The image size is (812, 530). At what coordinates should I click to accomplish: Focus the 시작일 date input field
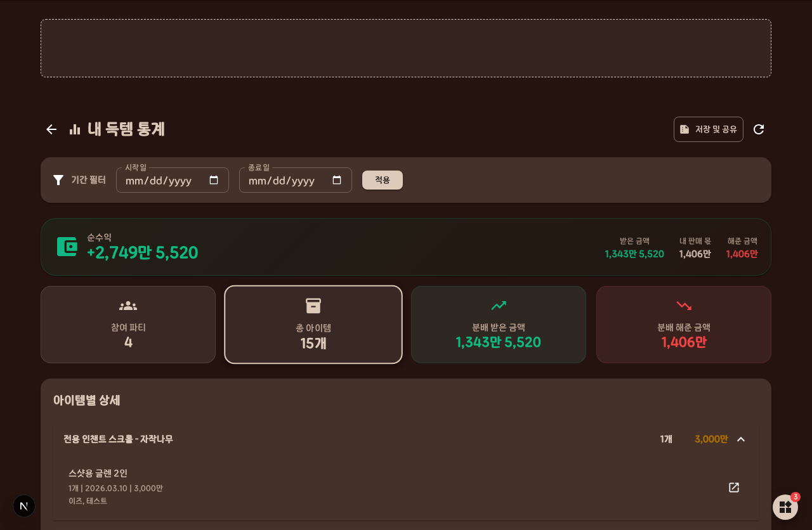(173, 180)
